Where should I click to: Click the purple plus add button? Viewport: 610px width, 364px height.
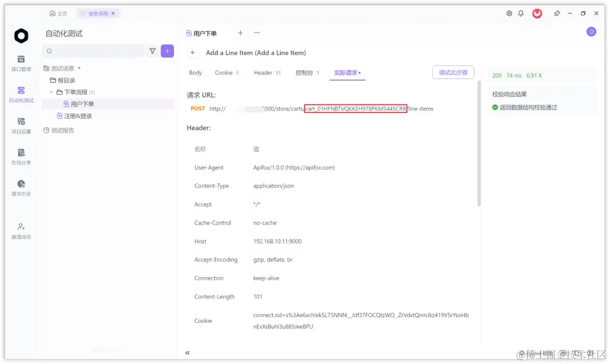point(167,51)
